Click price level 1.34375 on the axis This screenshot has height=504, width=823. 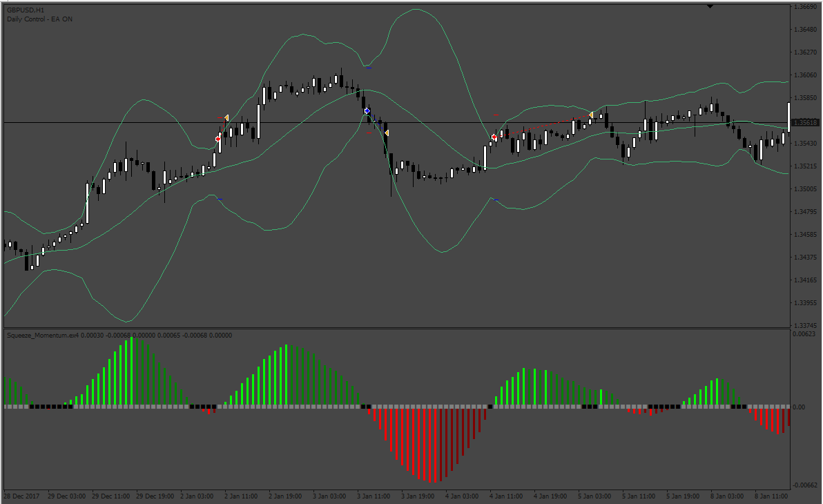click(806, 258)
